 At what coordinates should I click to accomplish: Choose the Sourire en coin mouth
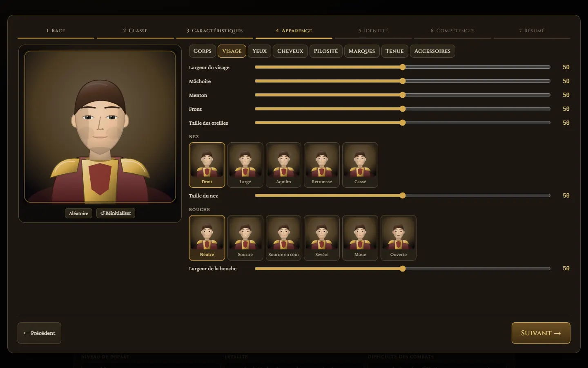(x=283, y=238)
